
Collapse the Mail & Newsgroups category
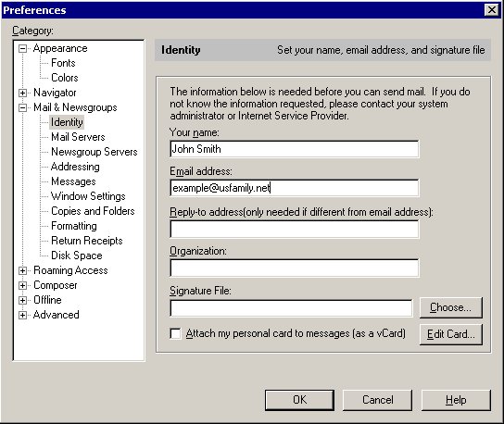22,108
